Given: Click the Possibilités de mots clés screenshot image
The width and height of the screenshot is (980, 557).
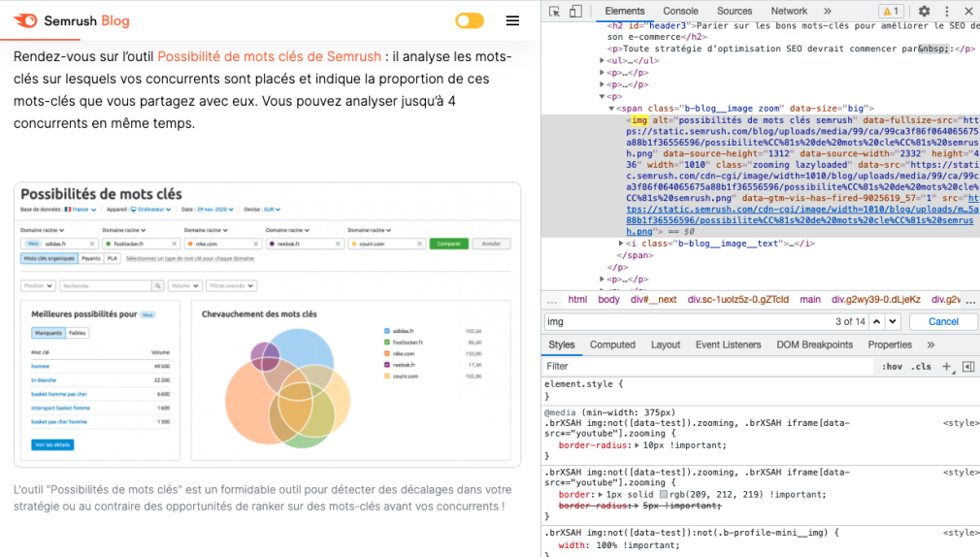Looking at the screenshot, I should click(268, 324).
